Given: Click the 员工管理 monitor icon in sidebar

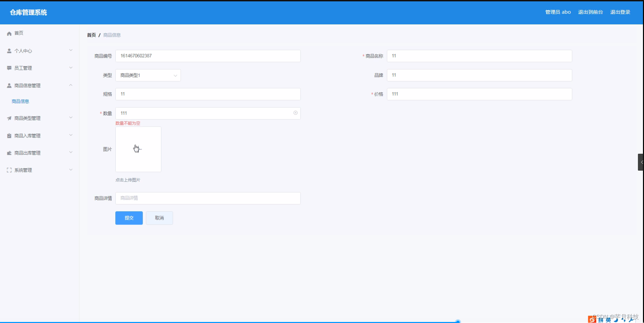Looking at the screenshot, I should coord(8,68).
